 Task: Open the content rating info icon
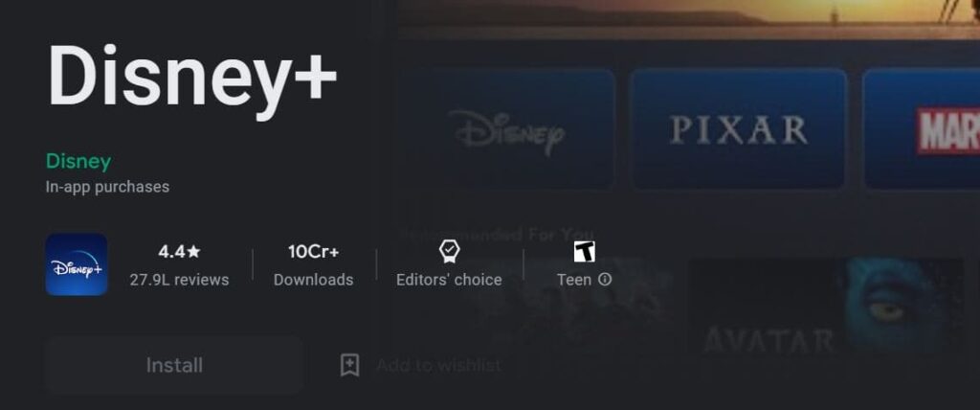point(605,279)
